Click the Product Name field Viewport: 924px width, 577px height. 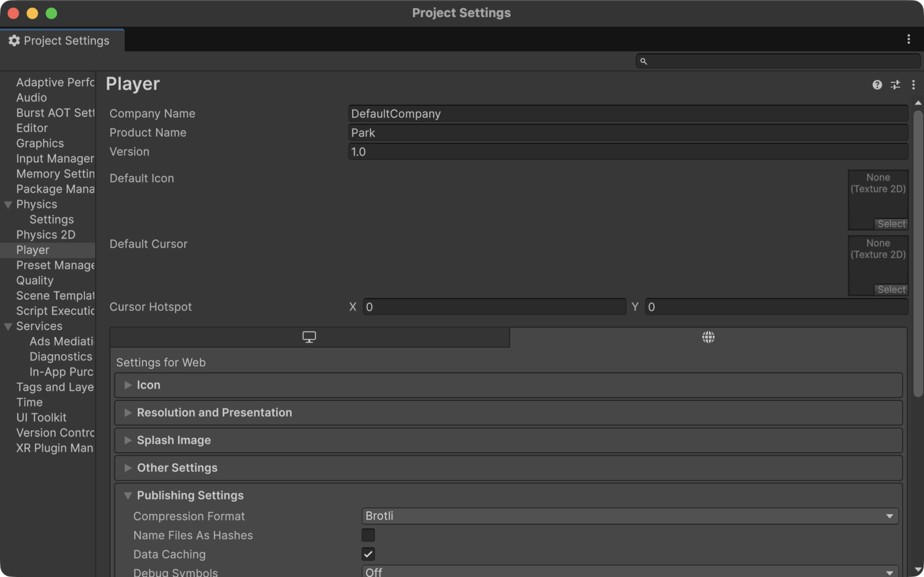628,133
